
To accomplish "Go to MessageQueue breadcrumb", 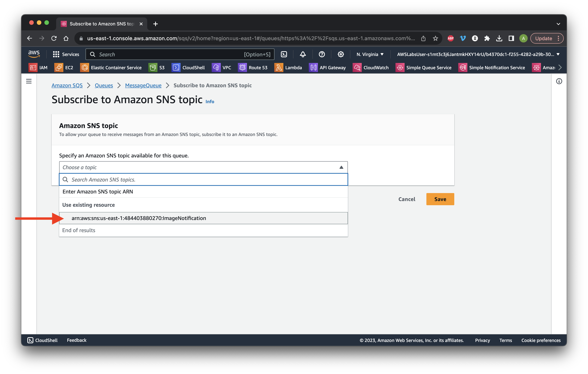I will pos(143,86).
